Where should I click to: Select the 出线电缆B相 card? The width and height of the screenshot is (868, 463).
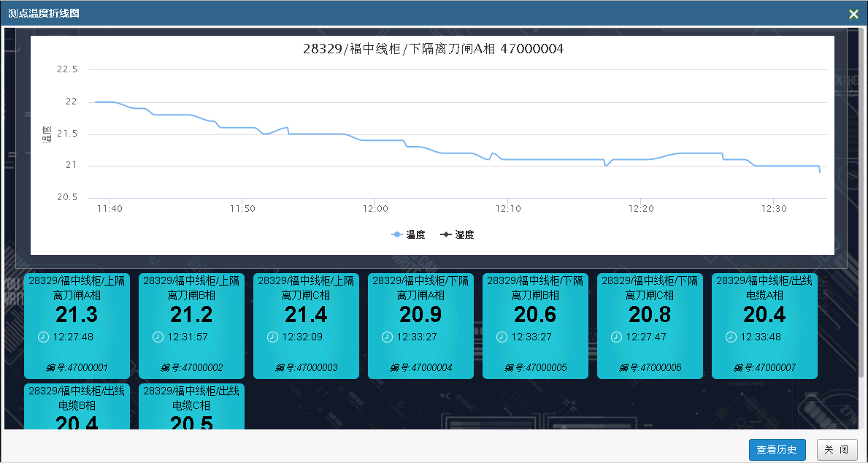(x=77, y=407)
